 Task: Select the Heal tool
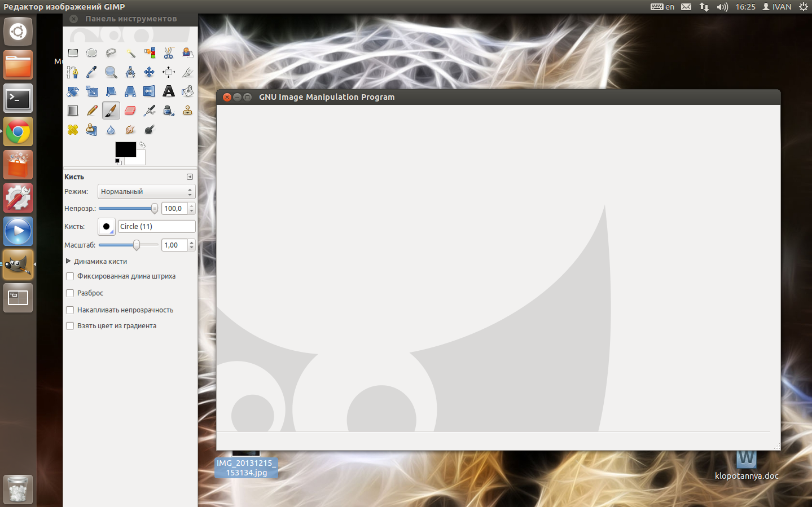click(73, 130)
